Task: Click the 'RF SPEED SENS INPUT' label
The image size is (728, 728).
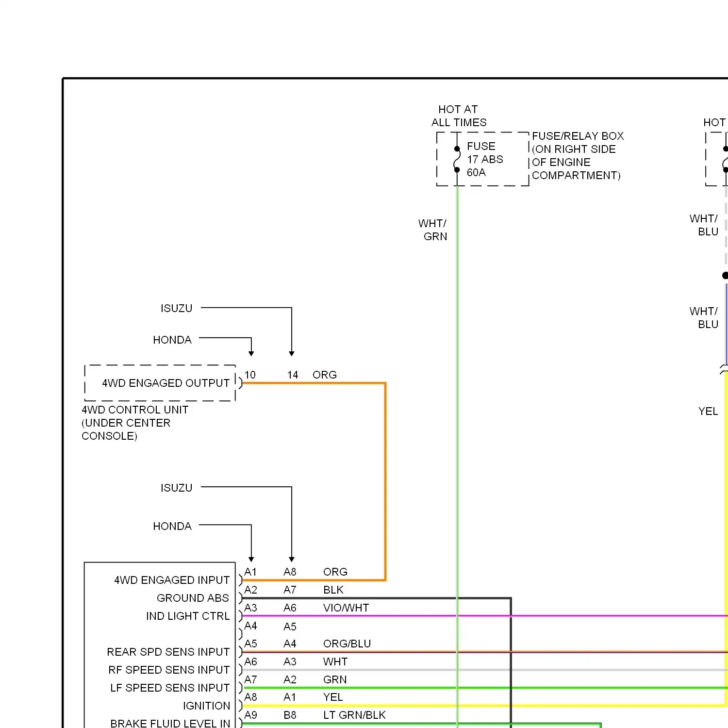Action: (x=169, y=670)
